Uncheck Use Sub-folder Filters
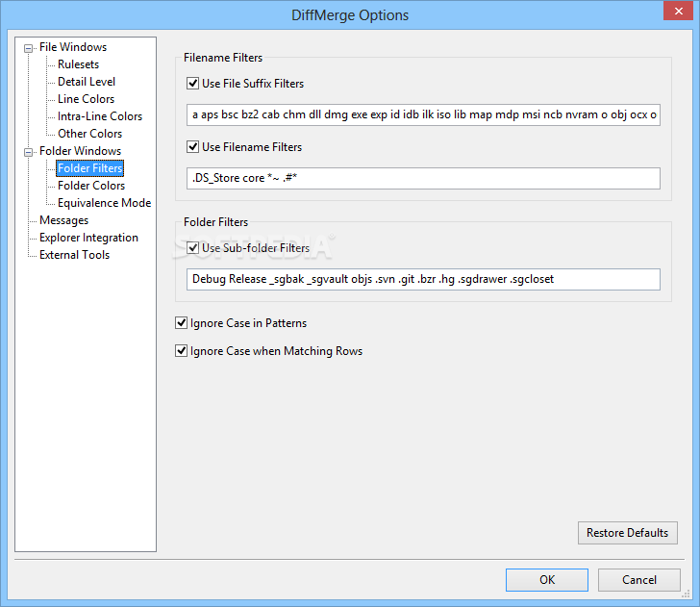The width and height of the screenshot is (700, 607). click(193, 248)
